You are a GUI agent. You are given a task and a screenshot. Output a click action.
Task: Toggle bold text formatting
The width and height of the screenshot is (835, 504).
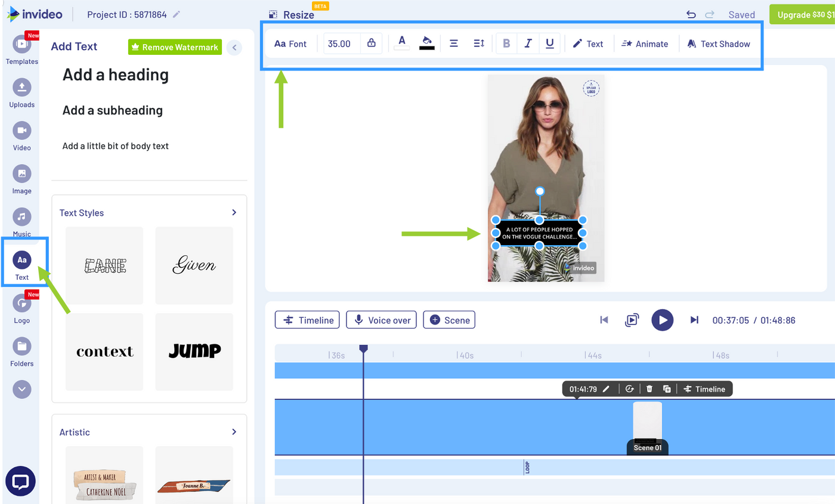click(x=506, y=44)
